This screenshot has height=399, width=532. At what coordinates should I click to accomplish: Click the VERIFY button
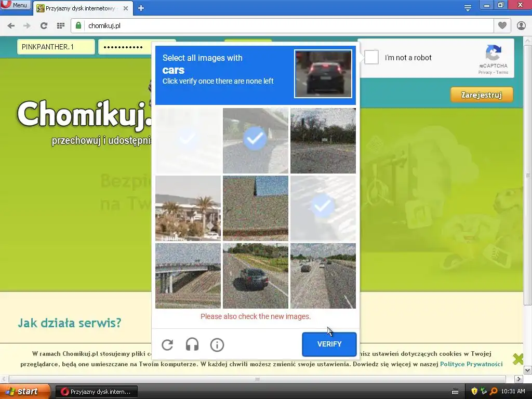click(x=329, y=344)
